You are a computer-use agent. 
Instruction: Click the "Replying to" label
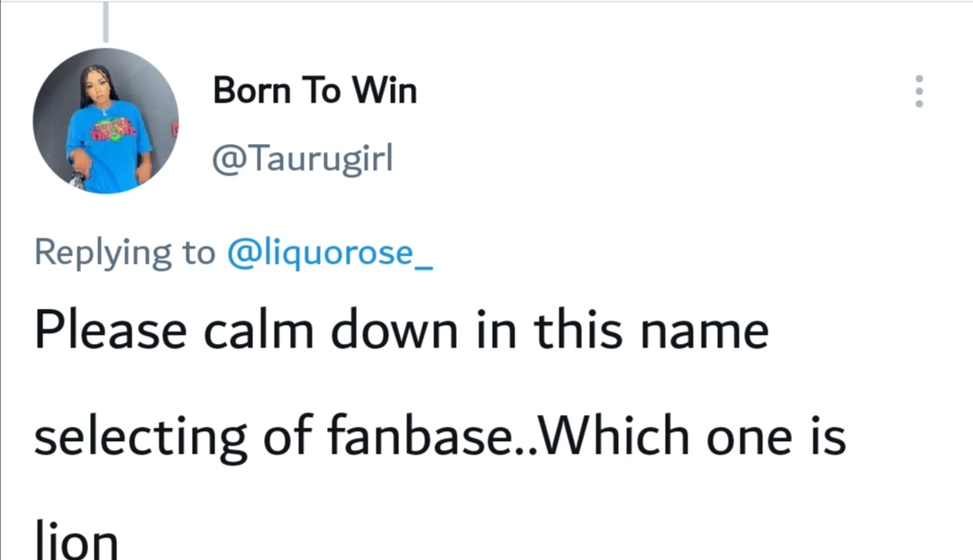tap(124, 253)
